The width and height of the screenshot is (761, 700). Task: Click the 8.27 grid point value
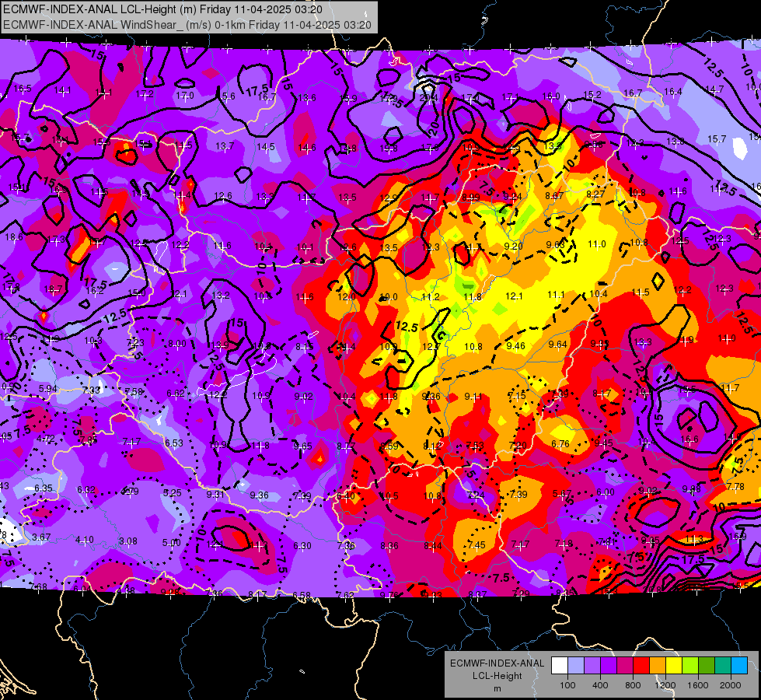pyautogui.click(x=596, y=194)
